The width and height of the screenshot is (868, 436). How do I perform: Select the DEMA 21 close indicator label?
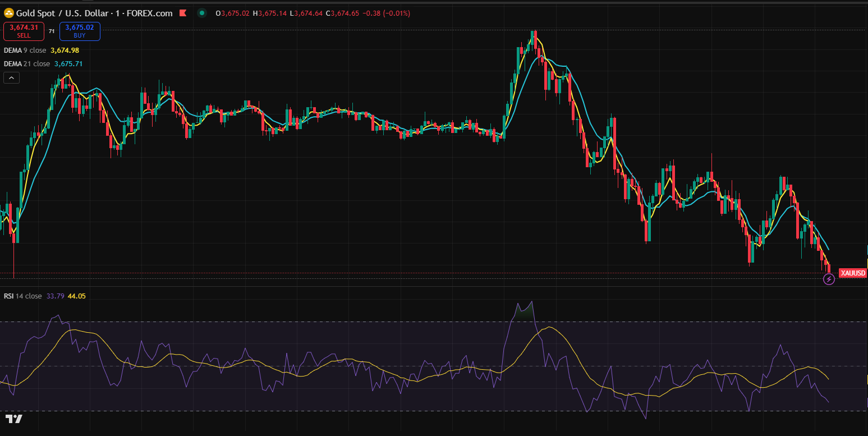[27, 63]
